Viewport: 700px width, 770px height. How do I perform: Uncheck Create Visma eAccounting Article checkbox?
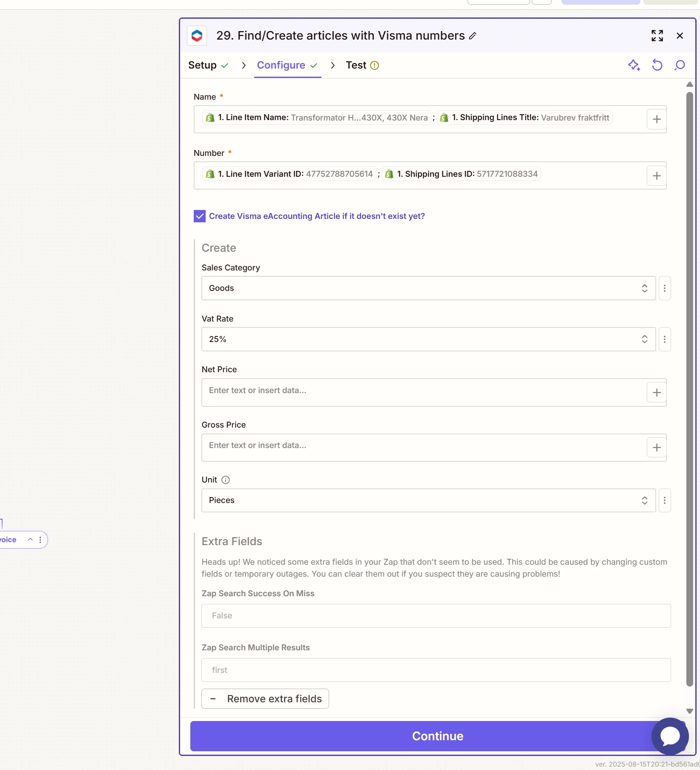(200, 216)
